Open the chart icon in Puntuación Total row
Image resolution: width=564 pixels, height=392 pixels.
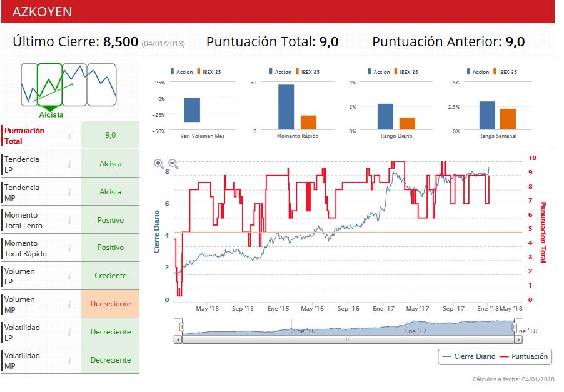click(69, 136)
